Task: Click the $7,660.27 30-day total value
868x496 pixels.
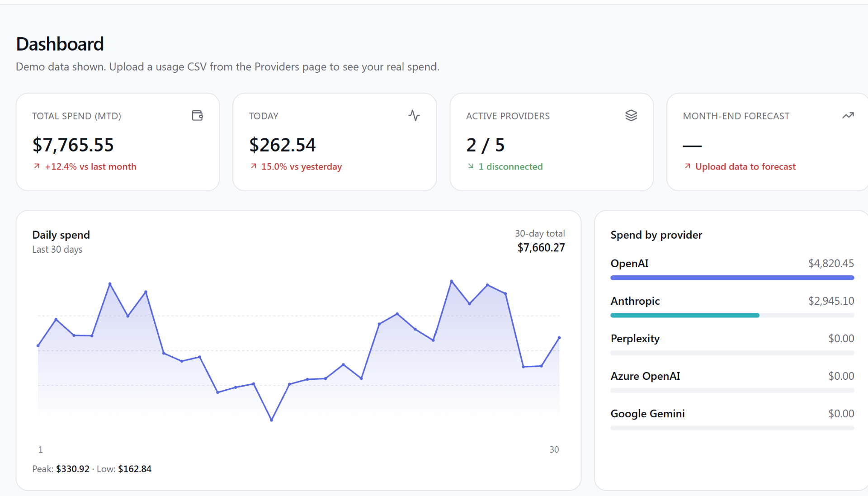Action: coord(541,248)
